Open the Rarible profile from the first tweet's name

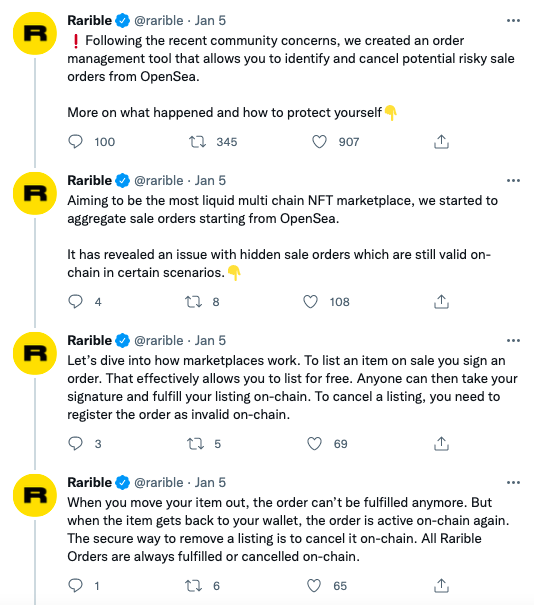click(x=90, y=20)
